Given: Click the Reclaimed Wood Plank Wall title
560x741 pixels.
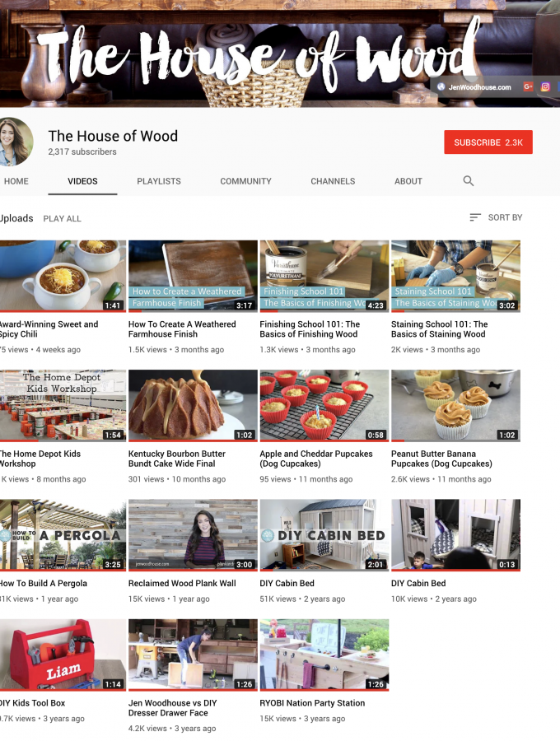Looking at the screenshot, I should coord(182,584).
